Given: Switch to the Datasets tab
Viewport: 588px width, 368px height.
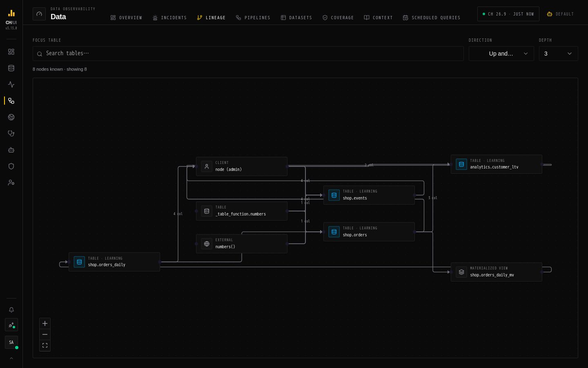Looking at the screenshot, I should tap(296, 18).
